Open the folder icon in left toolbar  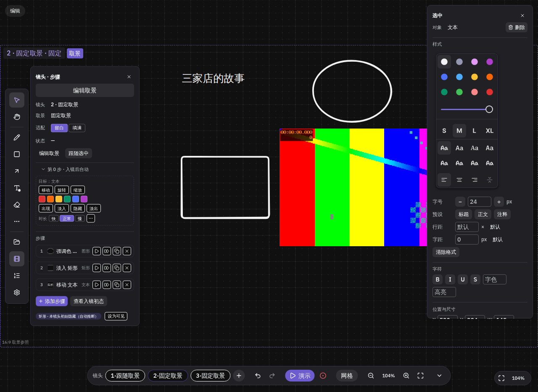point(17,242)
